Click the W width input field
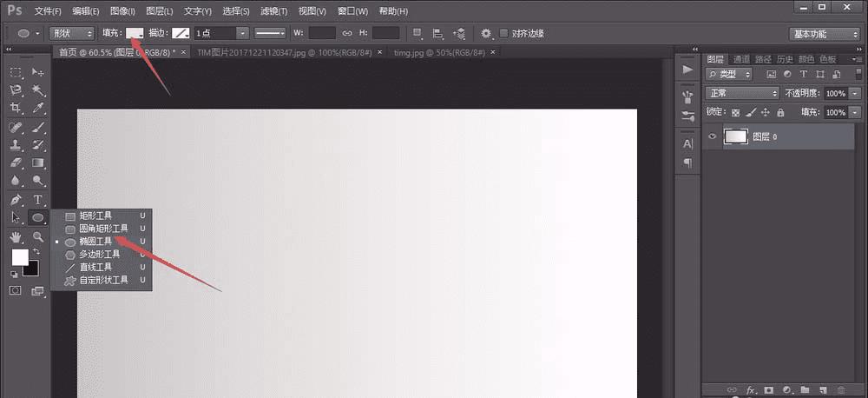The image size is (868, 398). click(x=322, y=33)
